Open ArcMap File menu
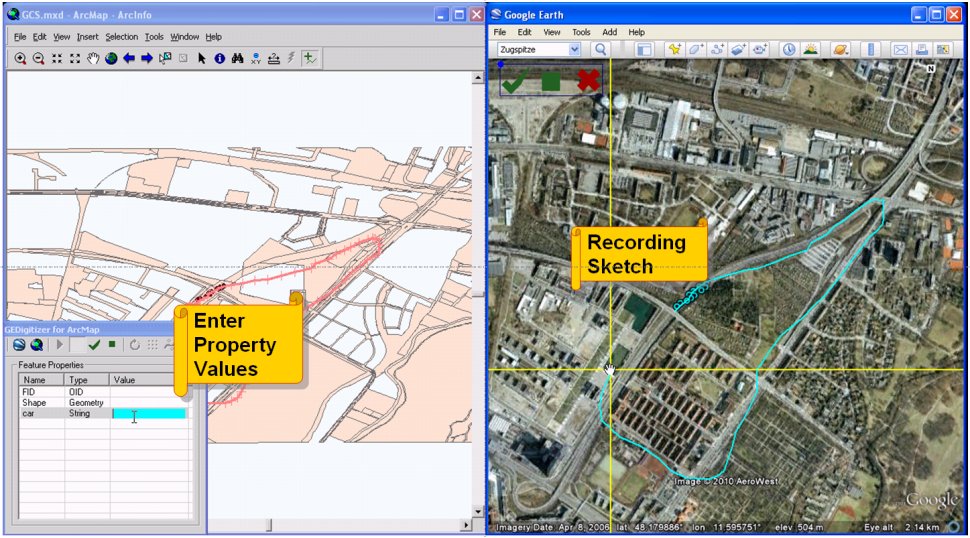Screen dimensions: 970x538 pos(20,37)
